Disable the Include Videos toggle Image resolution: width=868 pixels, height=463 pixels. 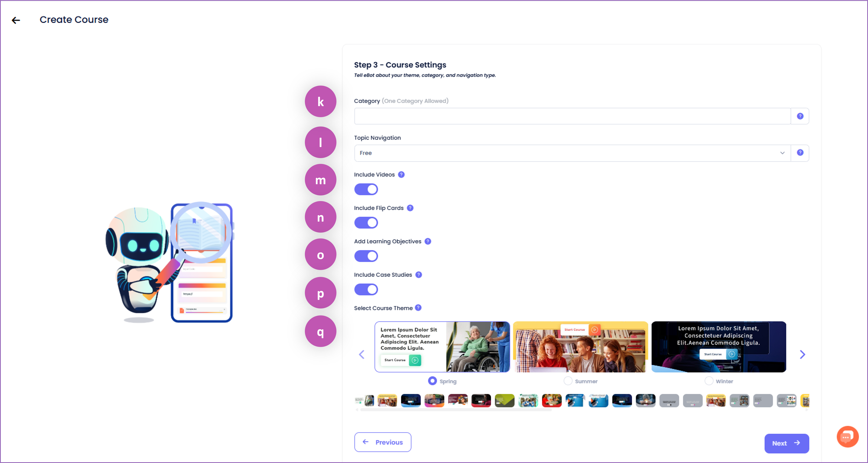[x=366, y=189]
